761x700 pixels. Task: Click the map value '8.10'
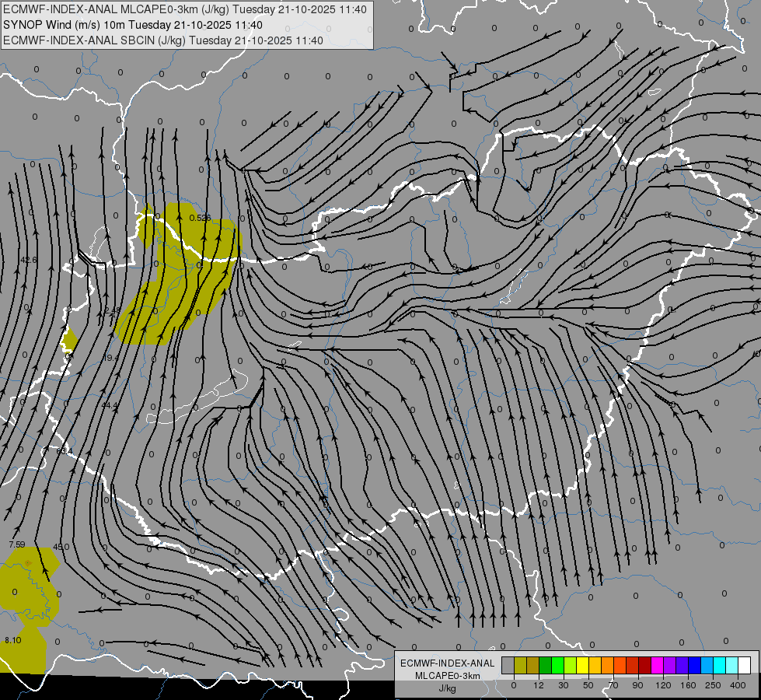tap(13, 640)
